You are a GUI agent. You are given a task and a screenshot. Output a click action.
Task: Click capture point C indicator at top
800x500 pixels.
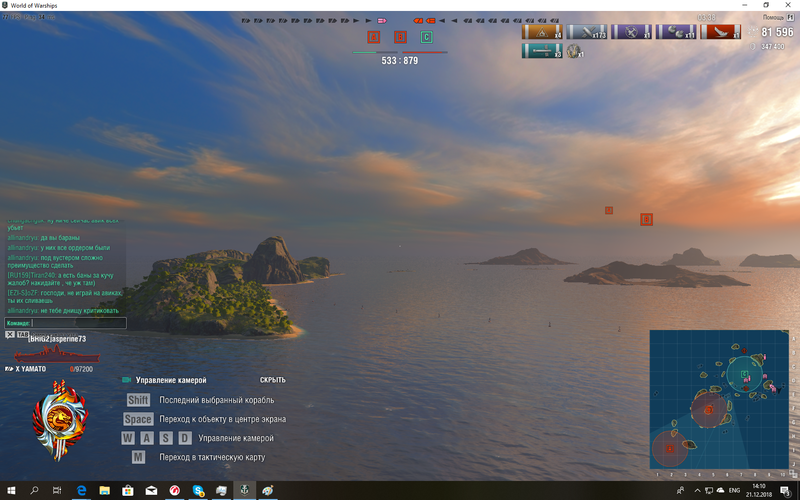pyautogui.click(x=427, y=37)
